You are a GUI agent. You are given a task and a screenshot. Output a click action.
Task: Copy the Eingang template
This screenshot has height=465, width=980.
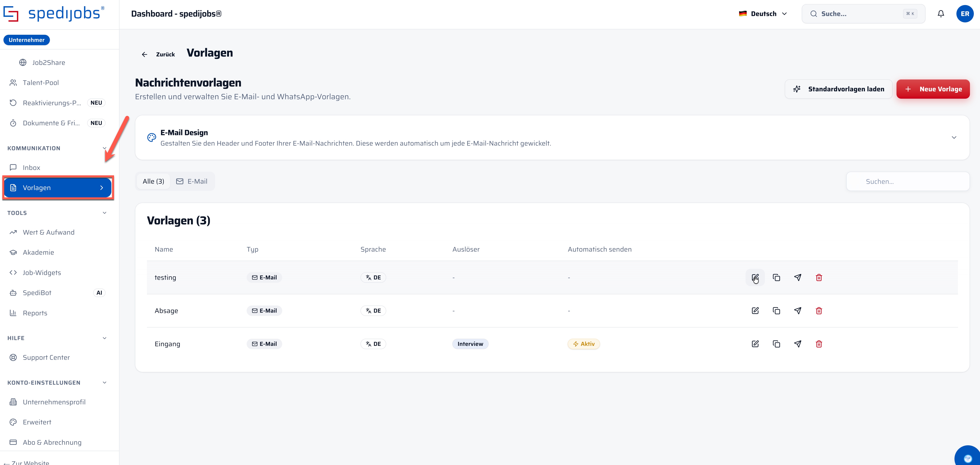(776, 344)
